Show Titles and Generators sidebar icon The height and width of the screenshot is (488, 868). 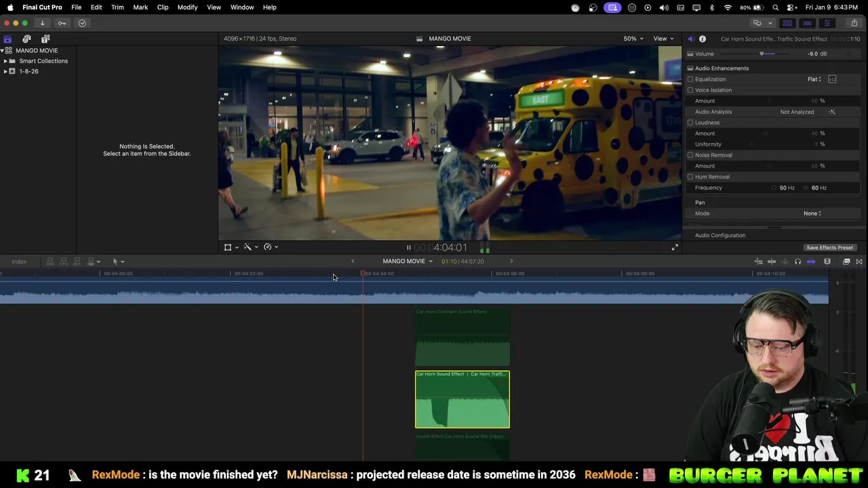coord(45,39)
